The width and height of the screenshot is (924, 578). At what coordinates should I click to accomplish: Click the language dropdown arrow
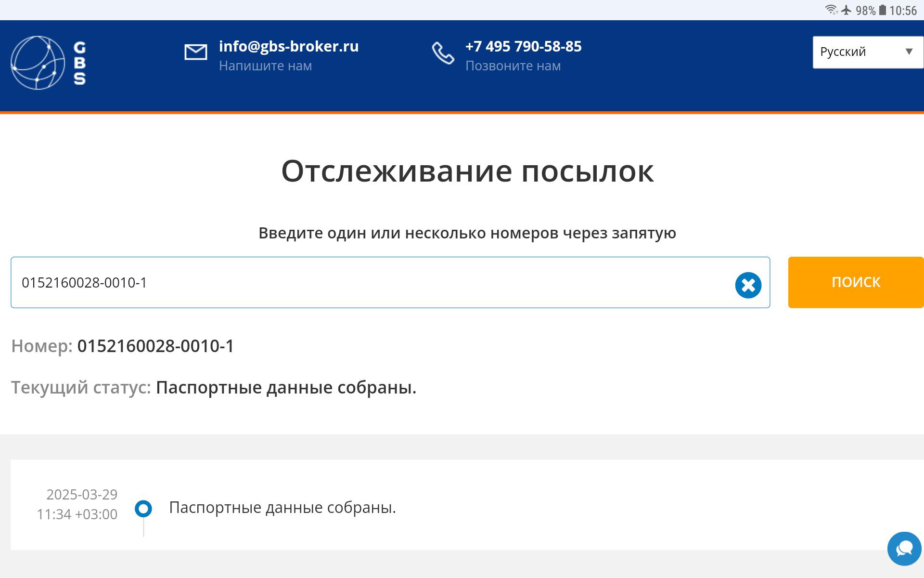pyautogui.click(x=909, y=52)
